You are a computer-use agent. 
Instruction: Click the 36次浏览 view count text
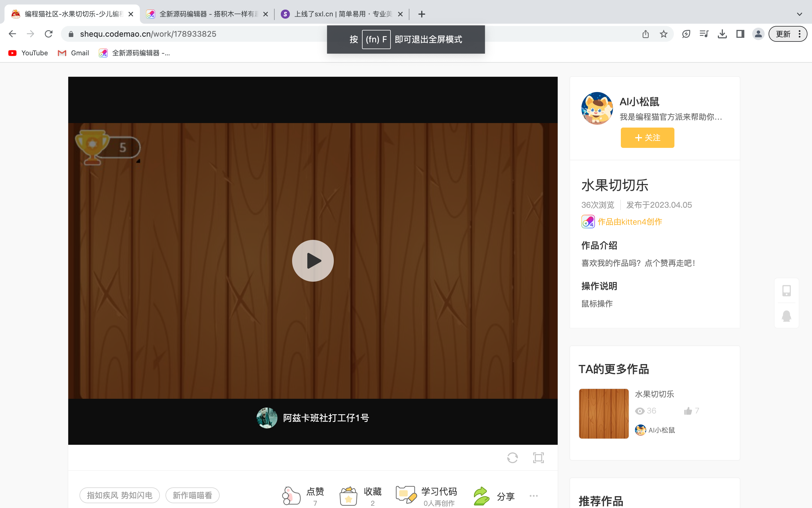coord(598,205)
